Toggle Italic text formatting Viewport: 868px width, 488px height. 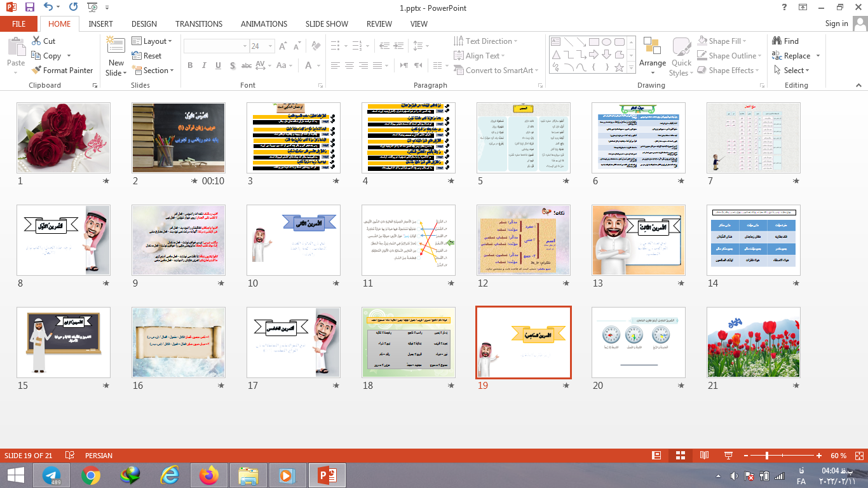click(x=204, y=65)
